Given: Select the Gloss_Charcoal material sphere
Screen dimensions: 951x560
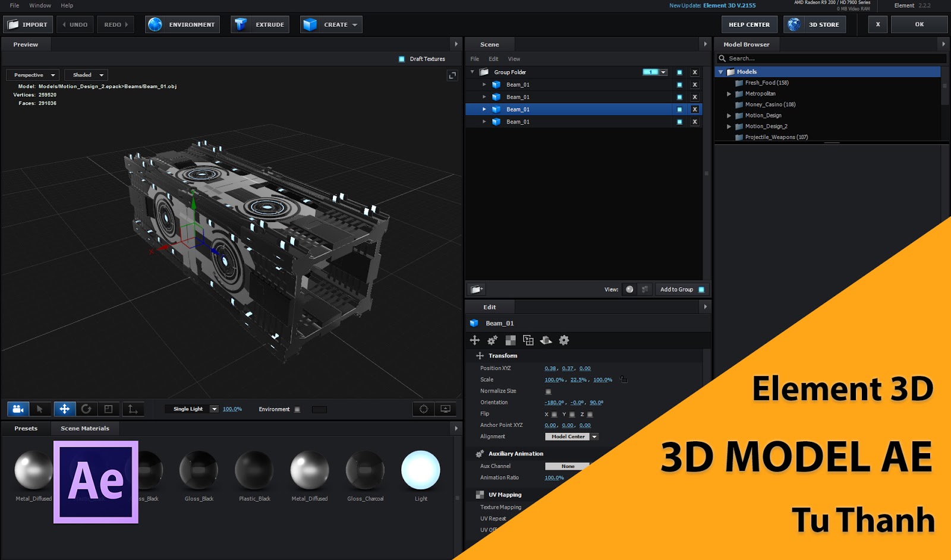Looking at the screenshot, I should pyautogui.click(x=366, y=470).
